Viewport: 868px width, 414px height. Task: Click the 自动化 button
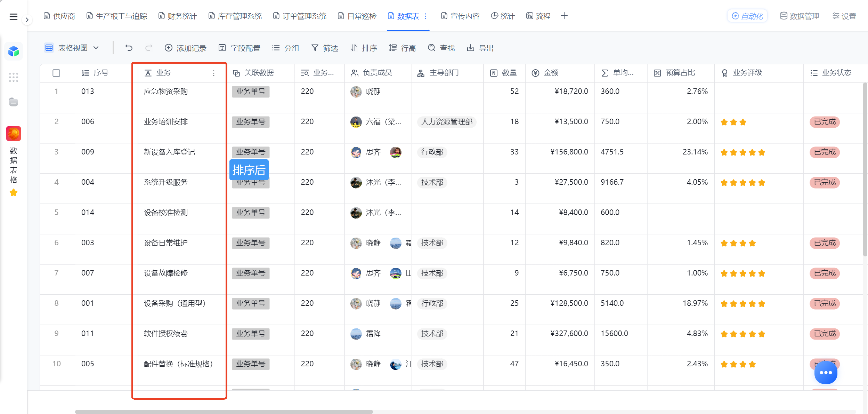[x=747, y=16]
